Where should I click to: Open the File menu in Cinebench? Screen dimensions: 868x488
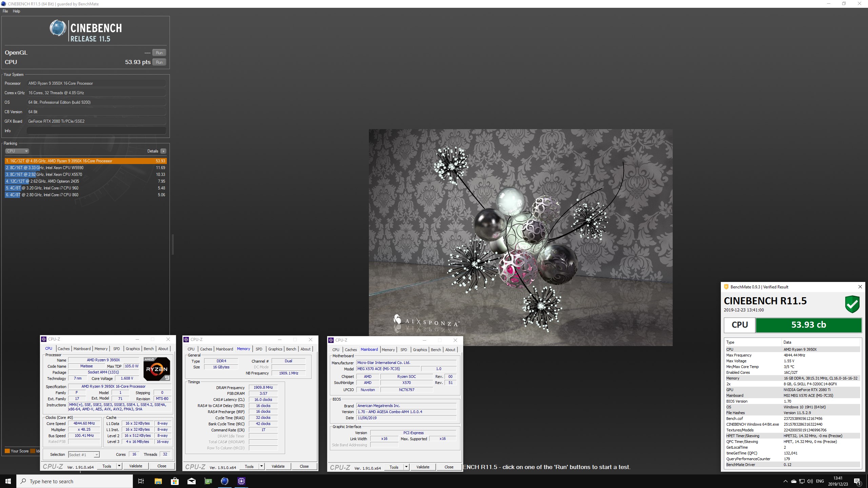[x=5, y=11]
